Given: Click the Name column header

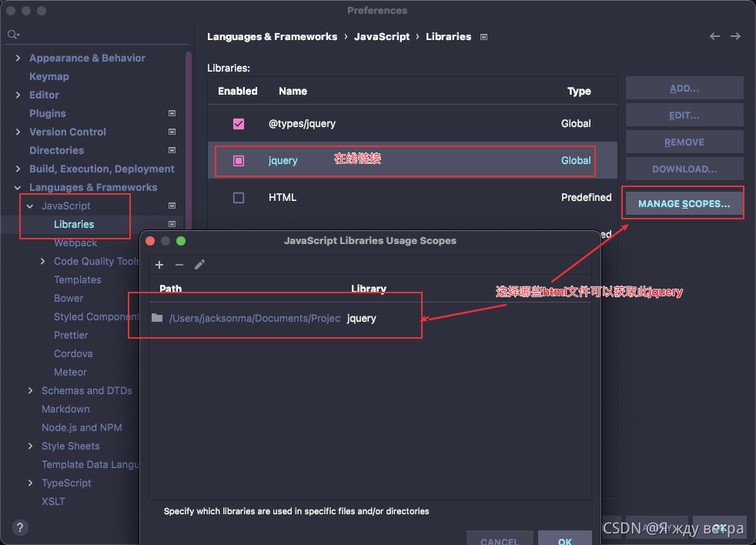Looking at the screenshot, I should click(x=293, y=91).
